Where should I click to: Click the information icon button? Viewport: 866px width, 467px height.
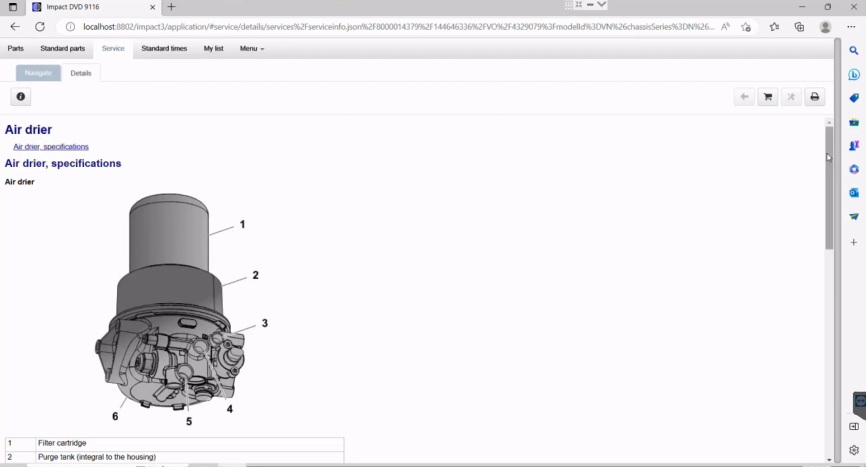tap(20, 97)
